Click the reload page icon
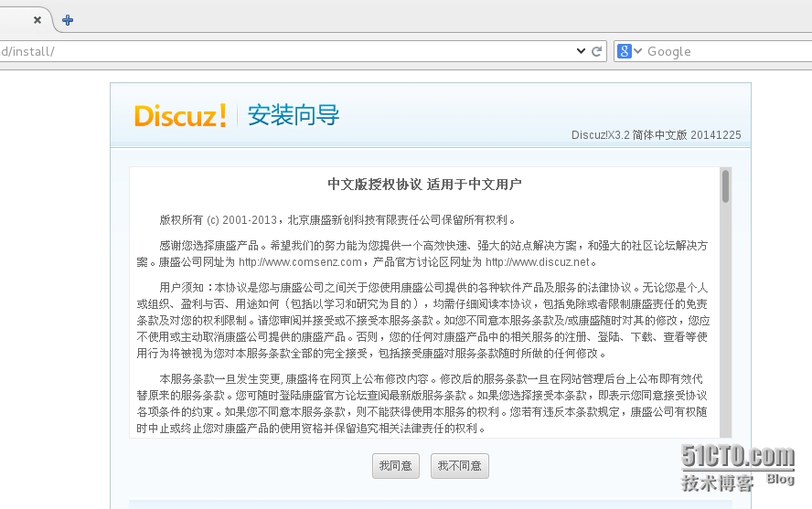The image size is (812, 509). click(596, 51)
